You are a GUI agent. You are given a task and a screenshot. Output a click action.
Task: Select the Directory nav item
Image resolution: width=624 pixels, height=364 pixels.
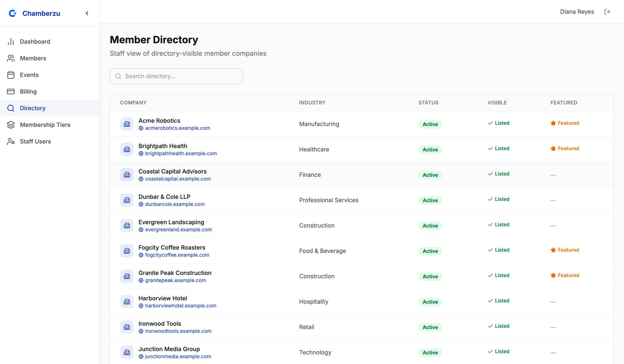(50, 108)
